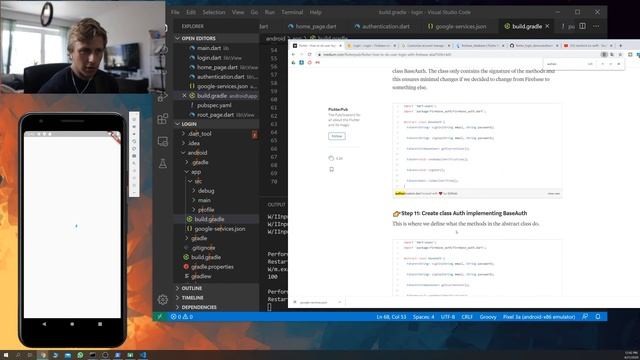
Task: Go to previous find result in browser
Action: [x=602, y=64]
